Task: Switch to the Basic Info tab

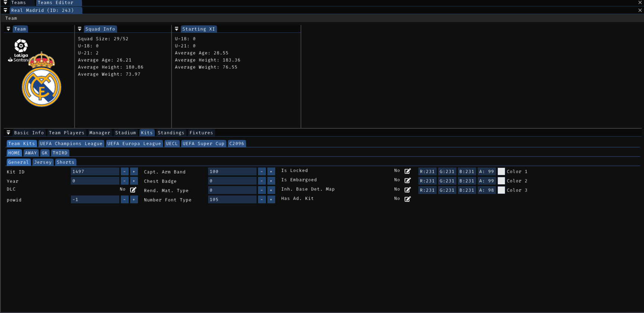Action: [x=29, y=133]
